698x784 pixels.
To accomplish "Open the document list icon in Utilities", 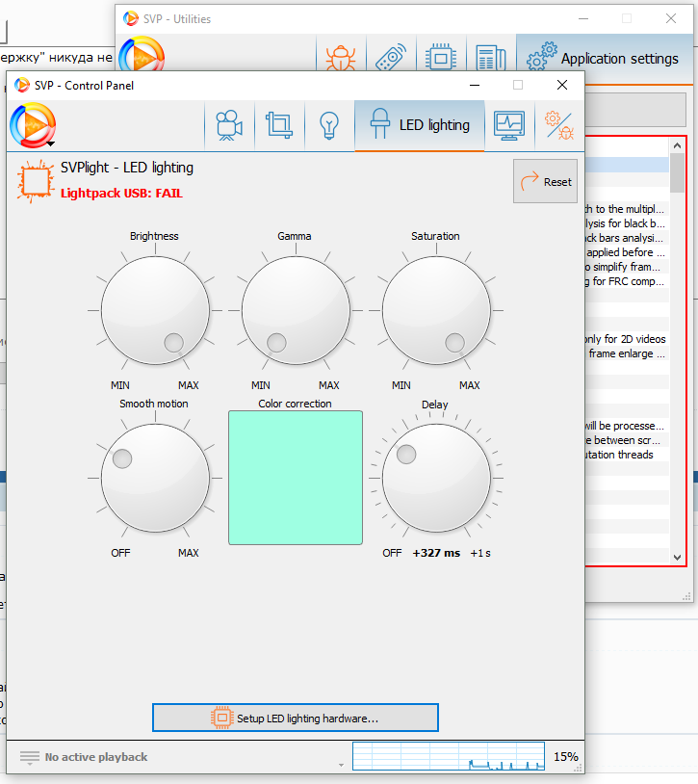I will (x=491, y=59).
